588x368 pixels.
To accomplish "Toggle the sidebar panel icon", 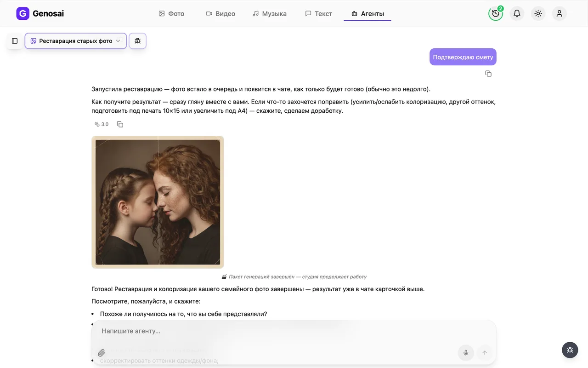I will click(x=15, y=41).
